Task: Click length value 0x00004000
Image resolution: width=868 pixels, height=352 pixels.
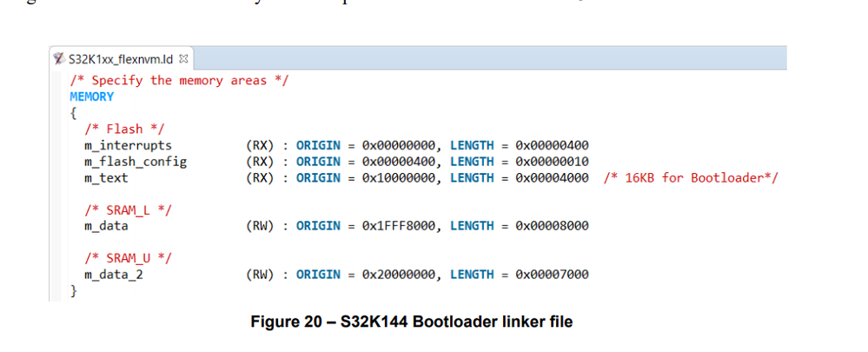Action: [552, 177]
